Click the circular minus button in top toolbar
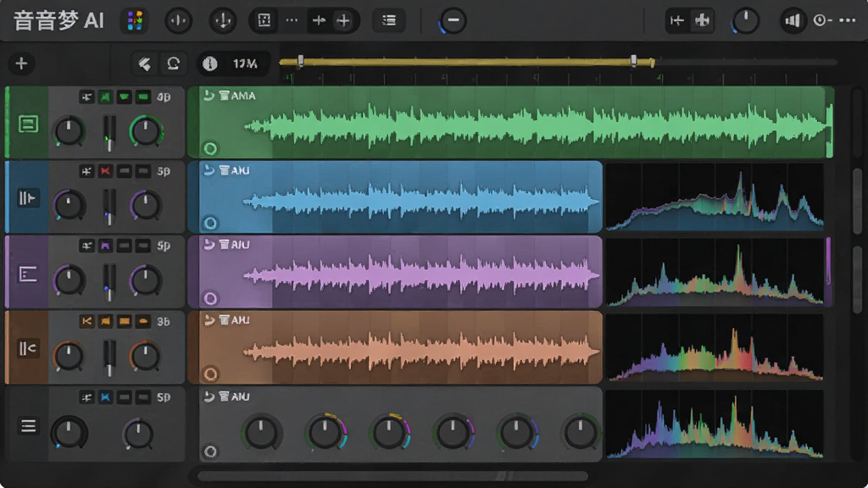This screenshot has height=488, width=868. [453, 20]
